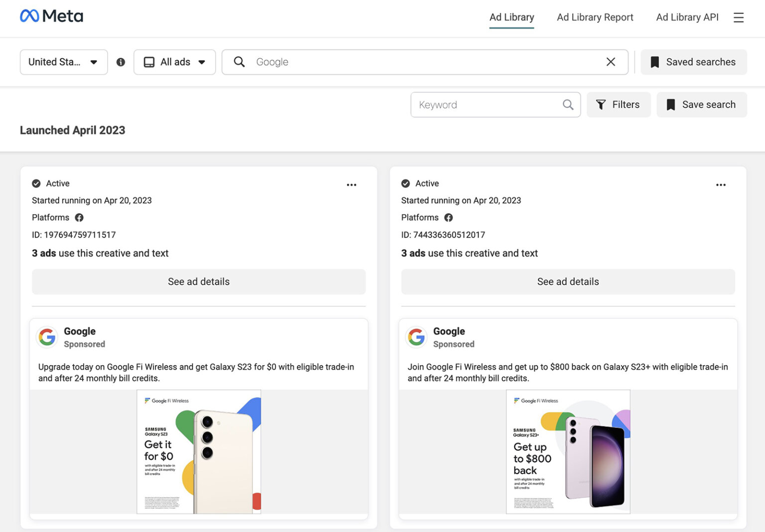Expand the United States country dropdown
765x532 pixels.
tap(63, 62)
